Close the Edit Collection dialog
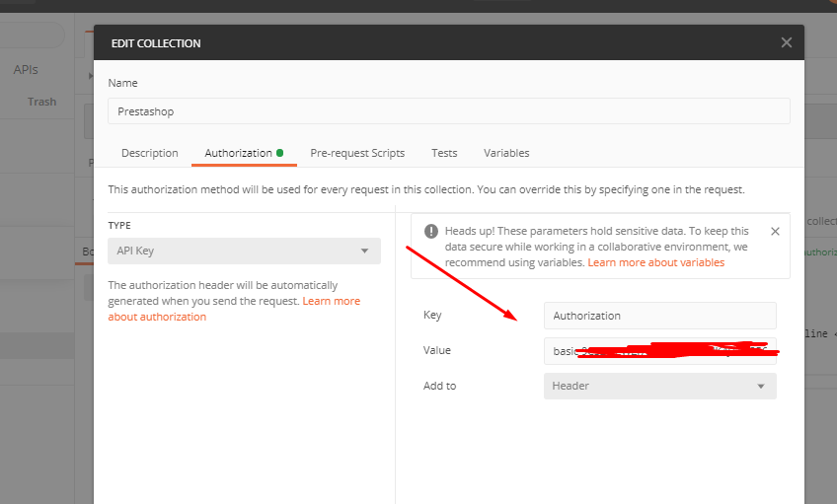This screenshot has height=504, width=837. [786, 42]
